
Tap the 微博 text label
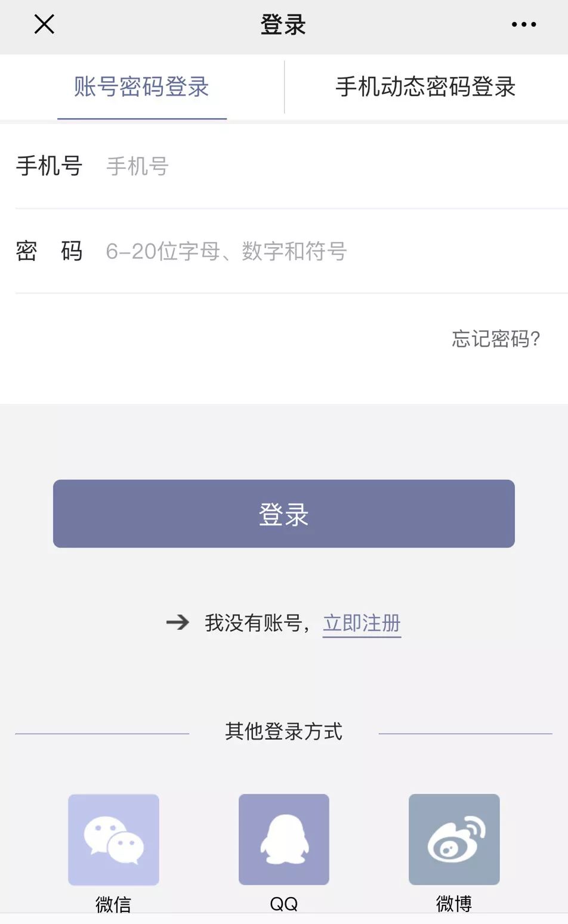pos(454,904)
